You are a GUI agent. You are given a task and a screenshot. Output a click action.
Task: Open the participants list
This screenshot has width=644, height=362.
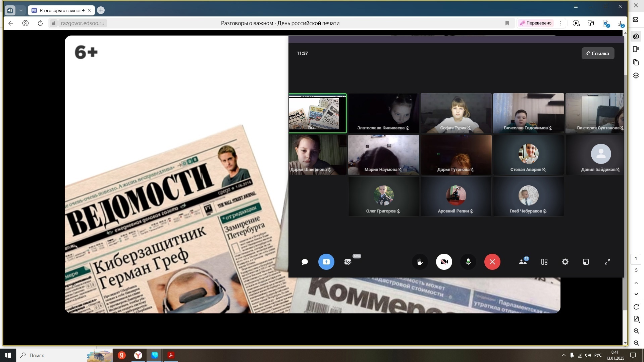pos(523,262)
